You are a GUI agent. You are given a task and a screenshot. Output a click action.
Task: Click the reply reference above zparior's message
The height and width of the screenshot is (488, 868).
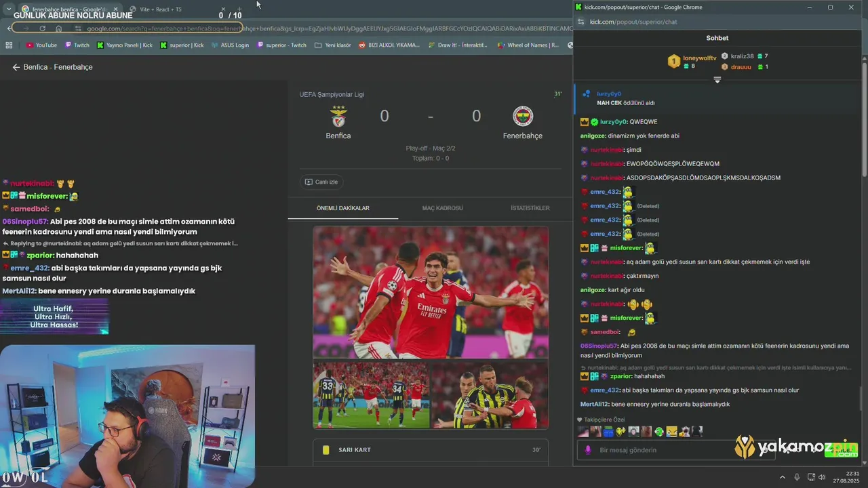[x=715, y=367]
